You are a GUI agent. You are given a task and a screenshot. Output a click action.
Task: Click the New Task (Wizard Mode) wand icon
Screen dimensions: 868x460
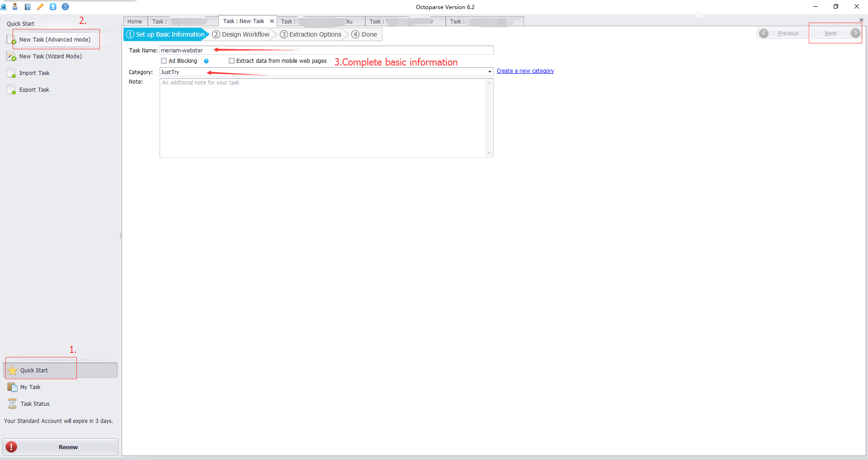12,56
